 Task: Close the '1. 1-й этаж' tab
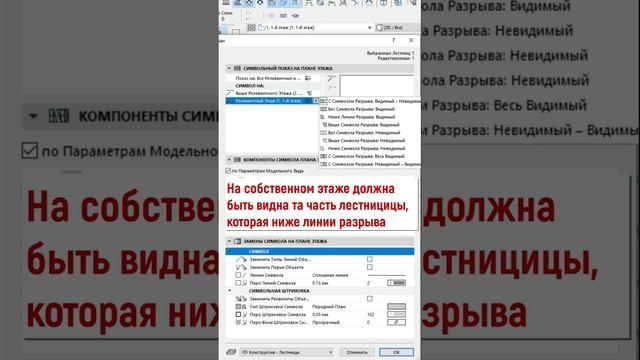[x=370, y=27]
